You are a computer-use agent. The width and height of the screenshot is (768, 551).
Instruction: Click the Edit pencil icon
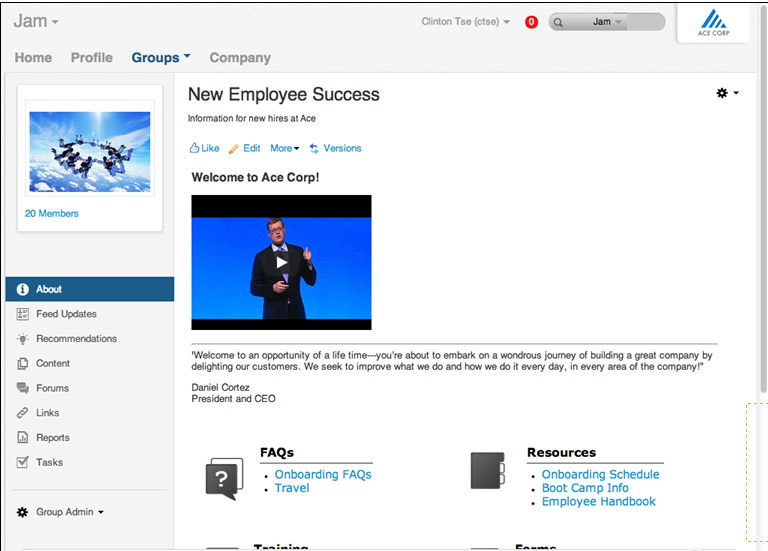click(234, 148)
